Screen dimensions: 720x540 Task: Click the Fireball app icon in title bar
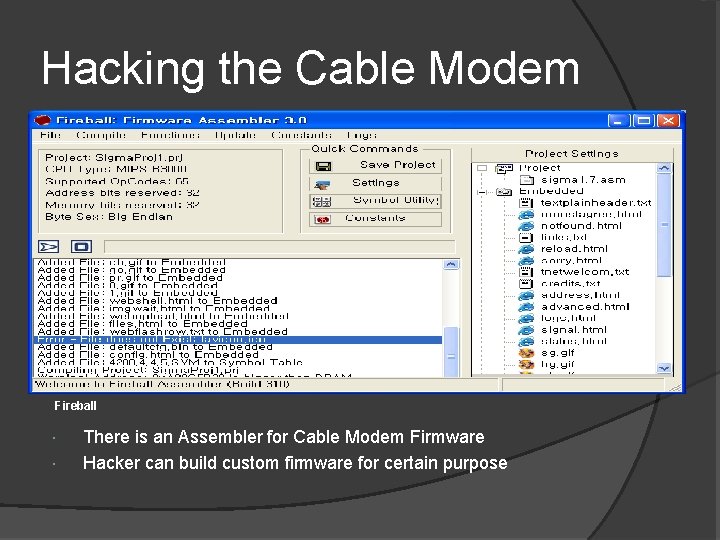[42, 121]
